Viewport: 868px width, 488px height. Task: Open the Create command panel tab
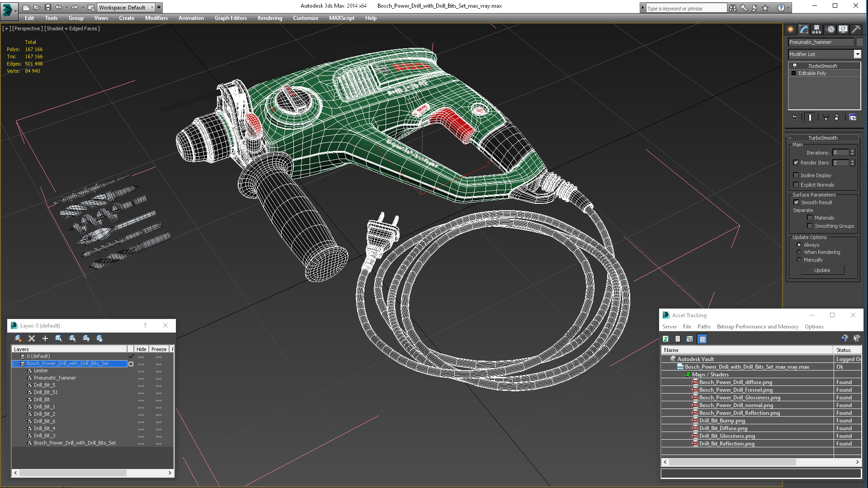coord(791,29)
